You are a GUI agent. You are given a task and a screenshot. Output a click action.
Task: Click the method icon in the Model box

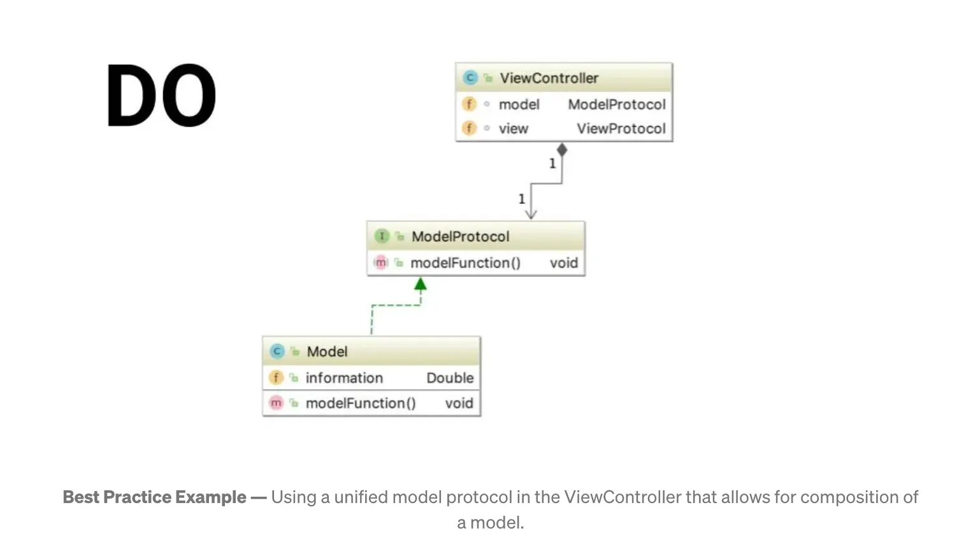point(276,403)
